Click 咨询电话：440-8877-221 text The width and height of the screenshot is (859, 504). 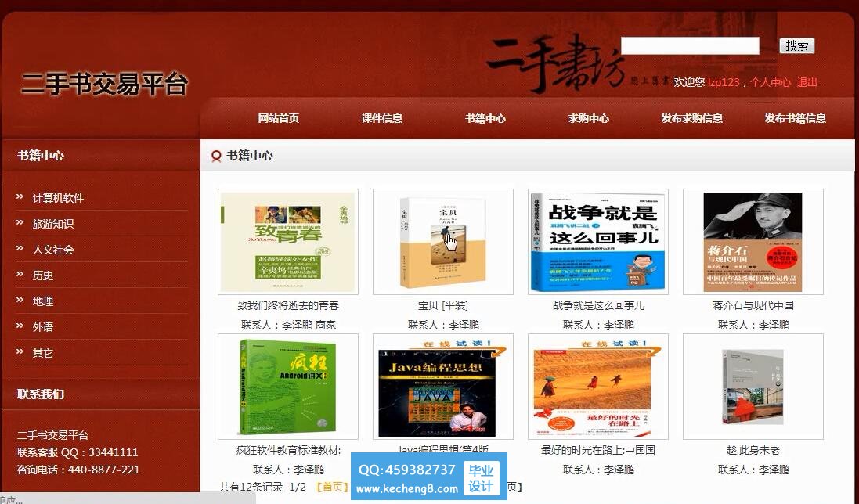coord(78,470)
